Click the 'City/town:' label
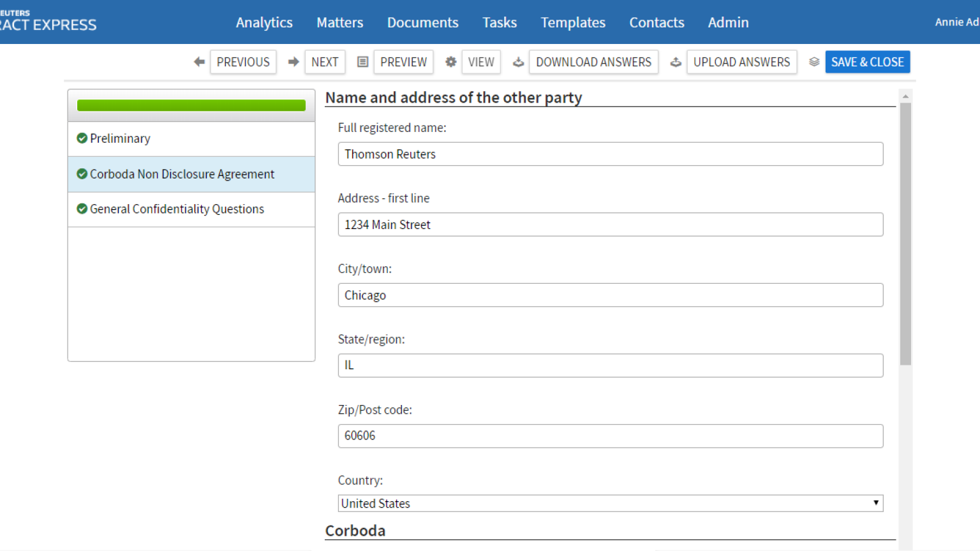This screenshot has height=551, width=980. pos(365,268)
